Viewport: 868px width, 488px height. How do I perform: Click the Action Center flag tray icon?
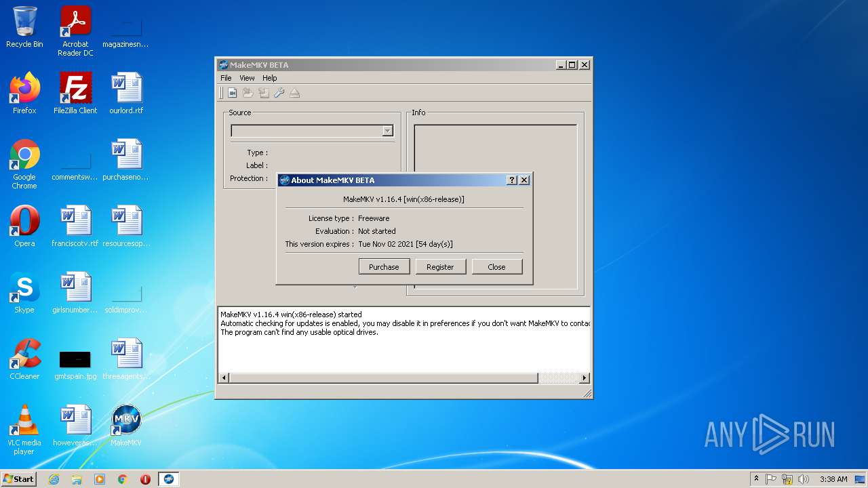point(771,479)
